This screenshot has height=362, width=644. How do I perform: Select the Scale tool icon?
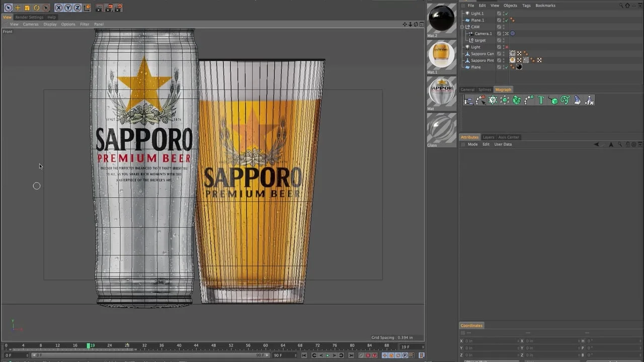27,8
